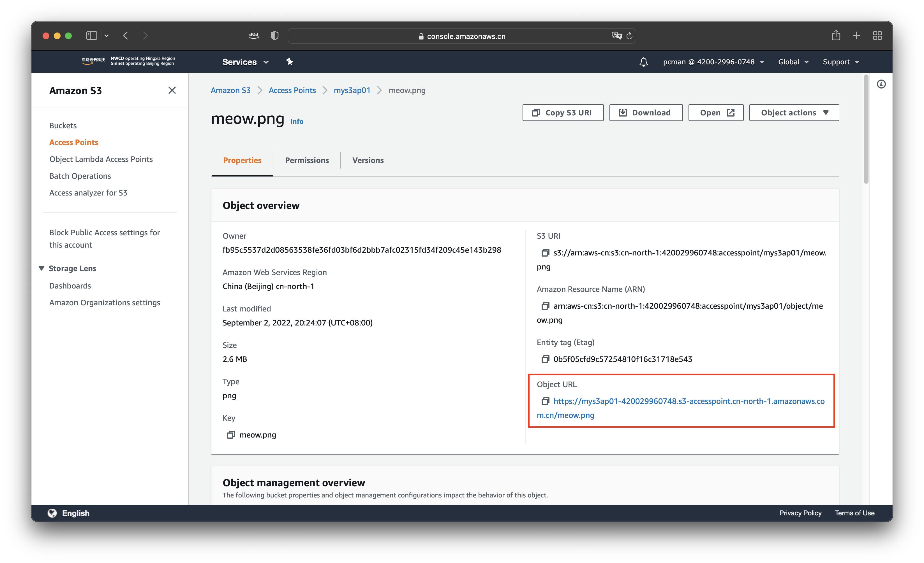Open Access analyzer for S3

click(88, 193)
